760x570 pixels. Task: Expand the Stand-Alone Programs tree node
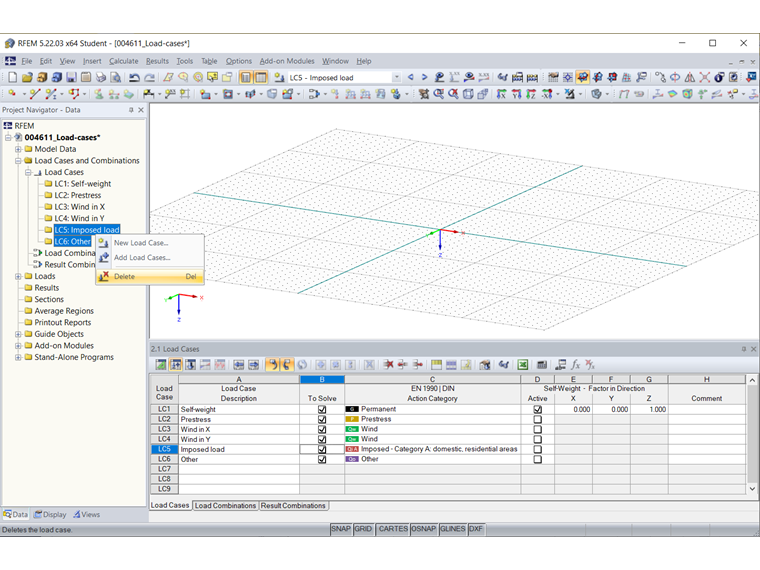[x=18, y=357]
